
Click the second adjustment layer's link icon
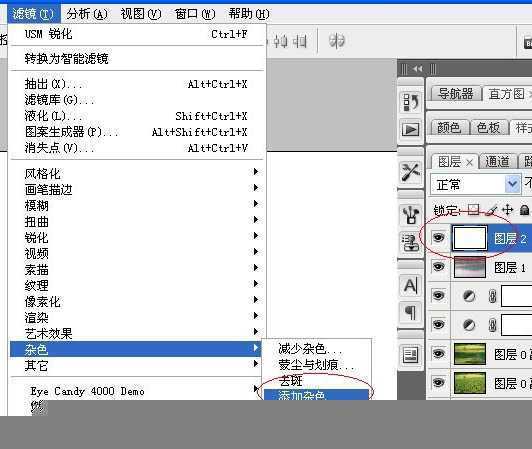coord(493,325)
